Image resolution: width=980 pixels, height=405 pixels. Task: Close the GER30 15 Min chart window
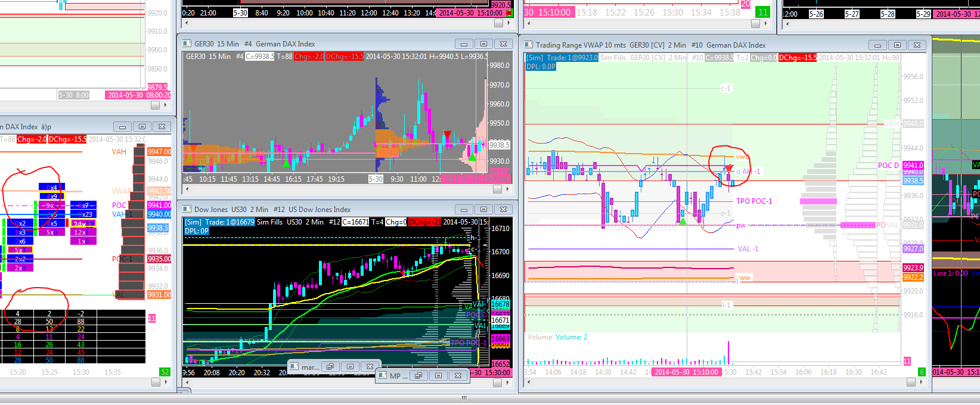click(503, 44)
